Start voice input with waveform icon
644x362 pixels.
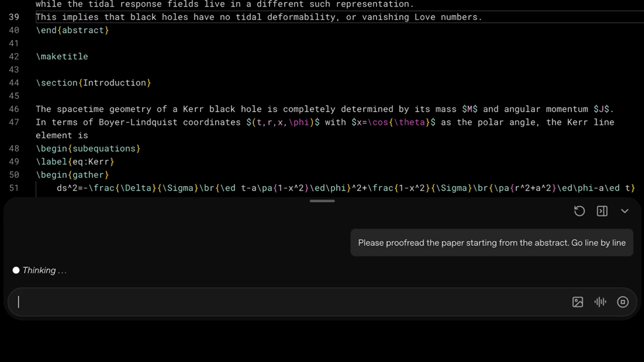[600, 302]
